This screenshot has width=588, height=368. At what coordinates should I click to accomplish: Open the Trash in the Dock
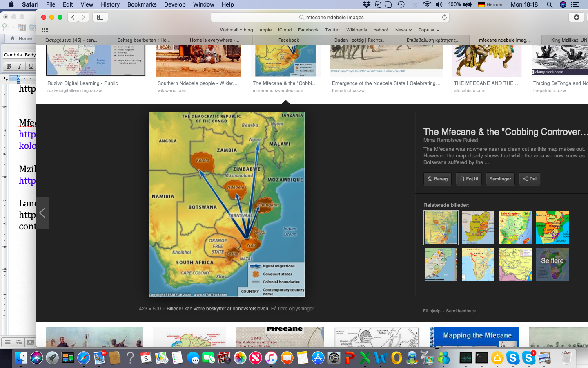[567, 358]
